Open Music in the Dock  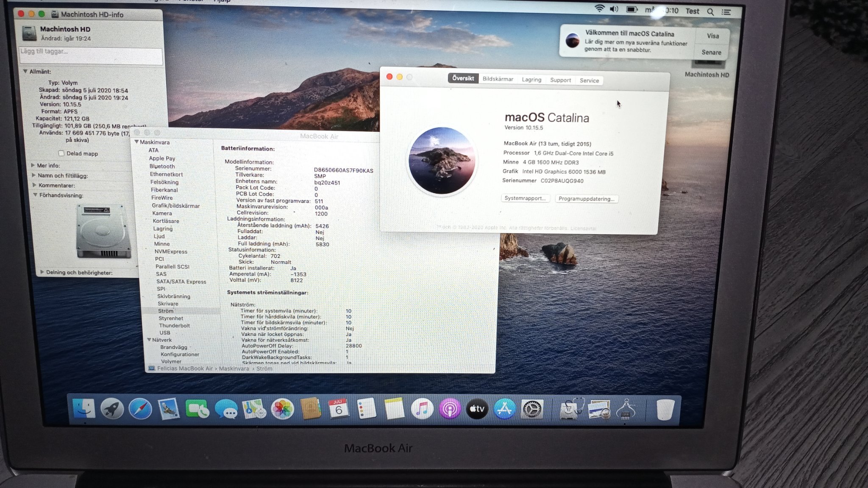pyautogui.click(x=422, y=409)
